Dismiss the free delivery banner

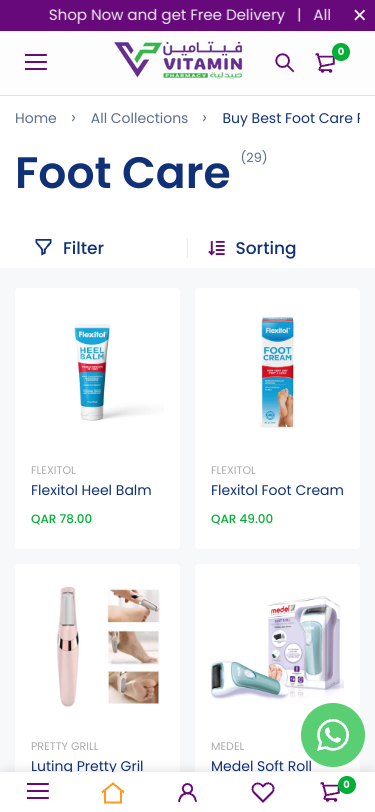[359, 16]
